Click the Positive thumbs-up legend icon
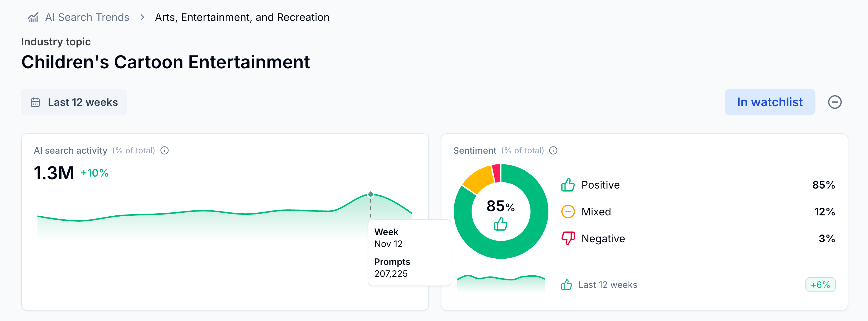 (x=568, y=185)
